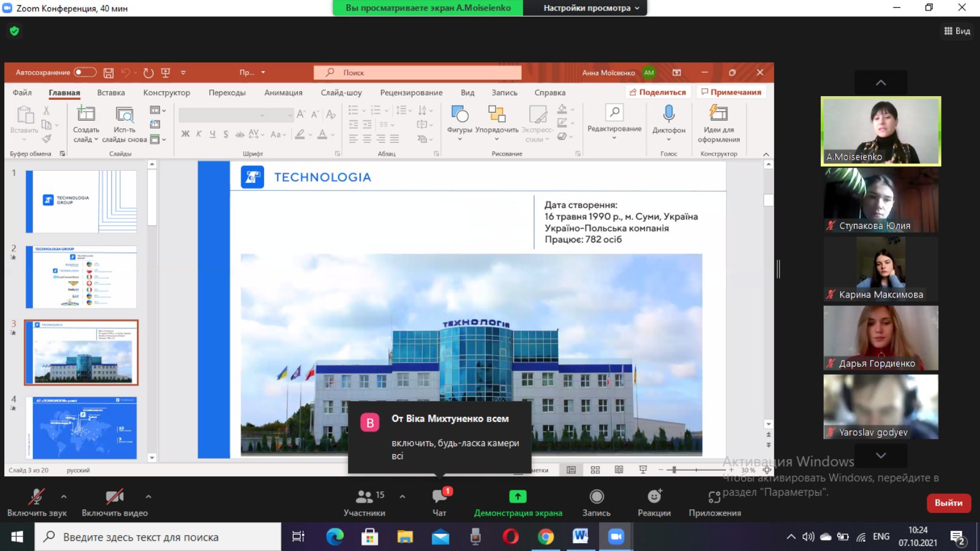Screen dimensions: 980x551
Task: Save the presentation with the floppy disk icon
Action: click(x=108, y=73)
